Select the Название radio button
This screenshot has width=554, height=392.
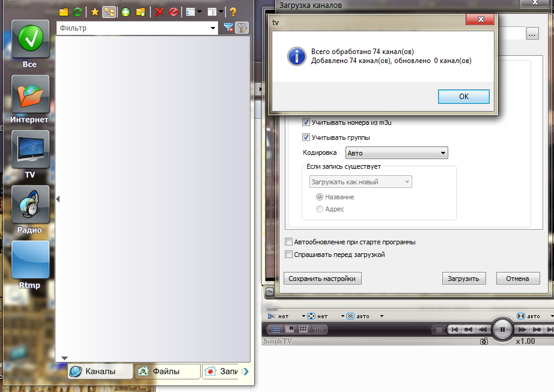320,197
